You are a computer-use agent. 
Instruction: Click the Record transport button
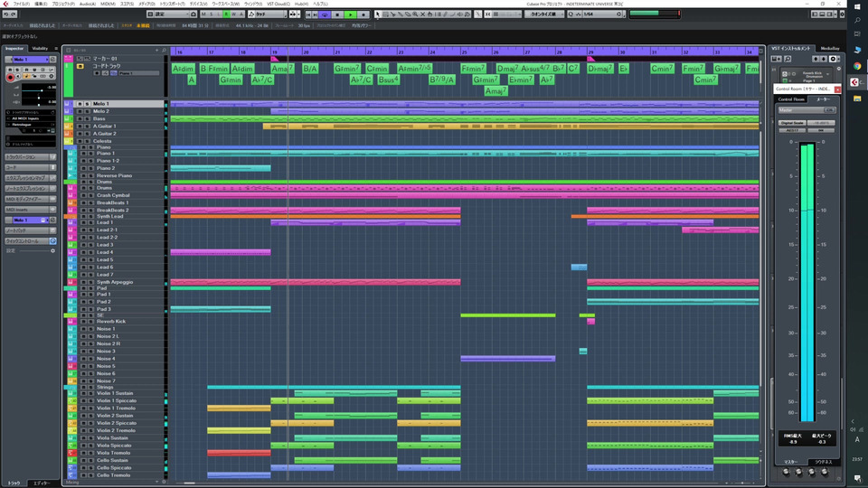coord(363,14)
